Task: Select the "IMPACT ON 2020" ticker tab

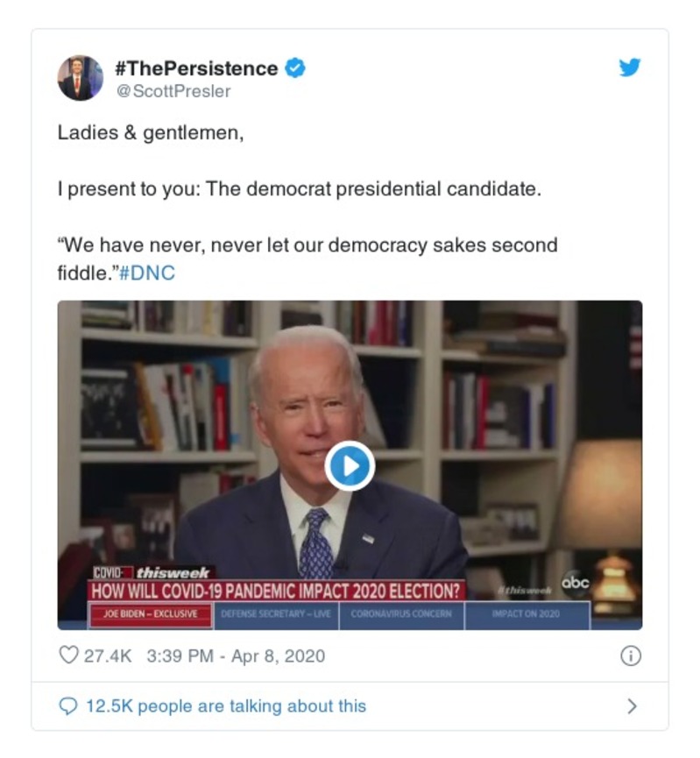Action: coord(527,613)
